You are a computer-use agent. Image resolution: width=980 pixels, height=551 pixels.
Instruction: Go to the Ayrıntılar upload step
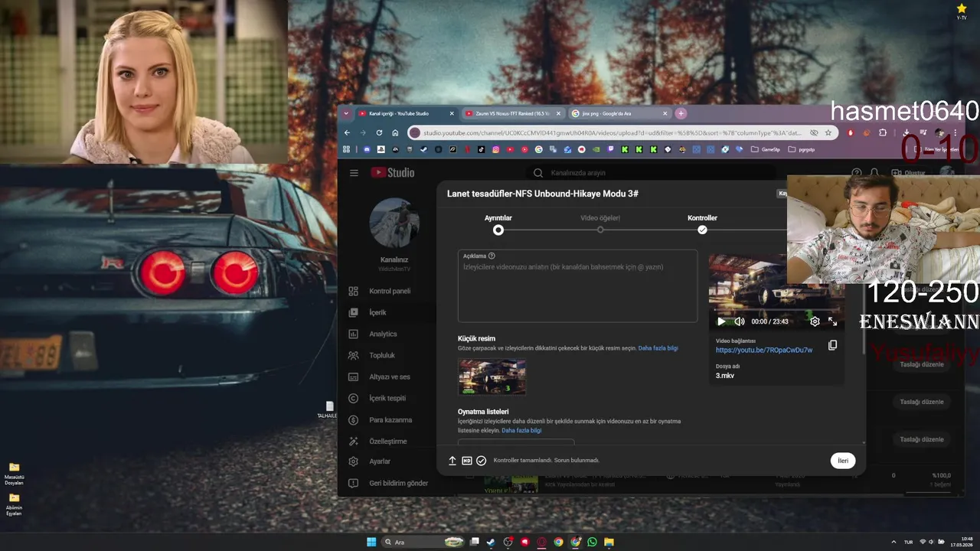[x=498, y=224]
